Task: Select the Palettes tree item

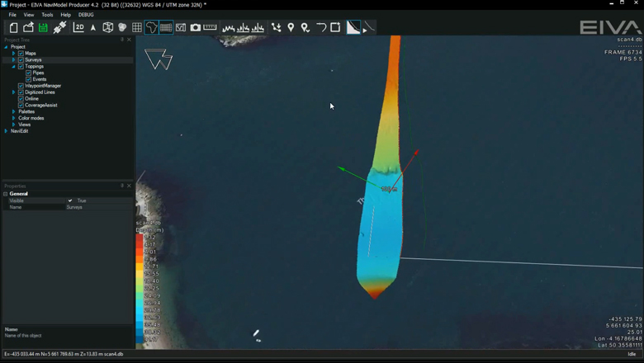Action: coord(26,111)
